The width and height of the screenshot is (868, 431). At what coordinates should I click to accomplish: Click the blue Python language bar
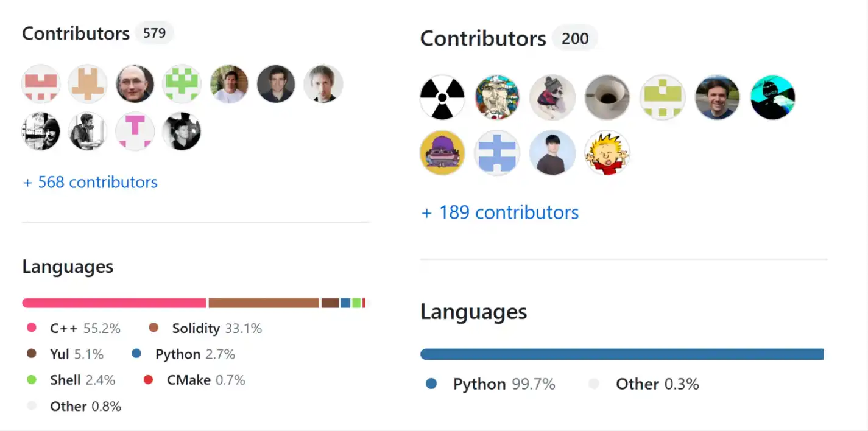tap(621, 354)
